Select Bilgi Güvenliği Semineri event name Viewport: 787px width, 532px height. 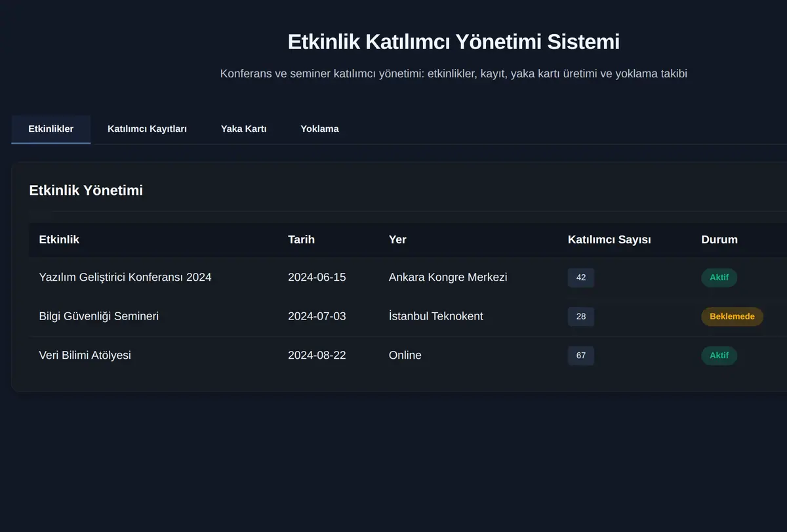(x=99, y=316)
